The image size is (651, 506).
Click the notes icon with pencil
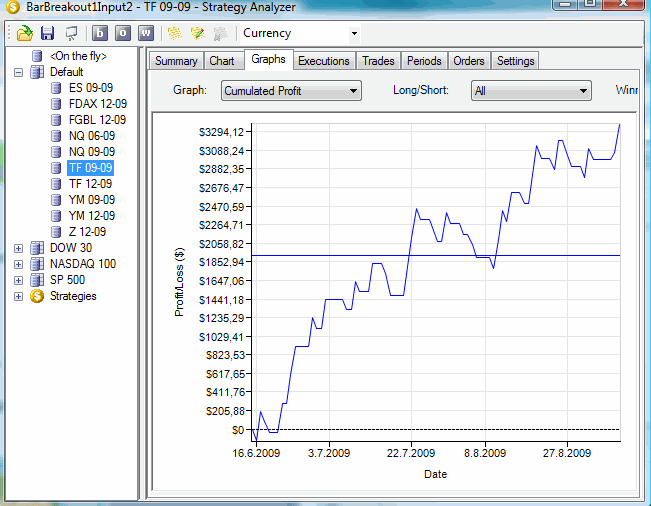click(x=197, y=33)
